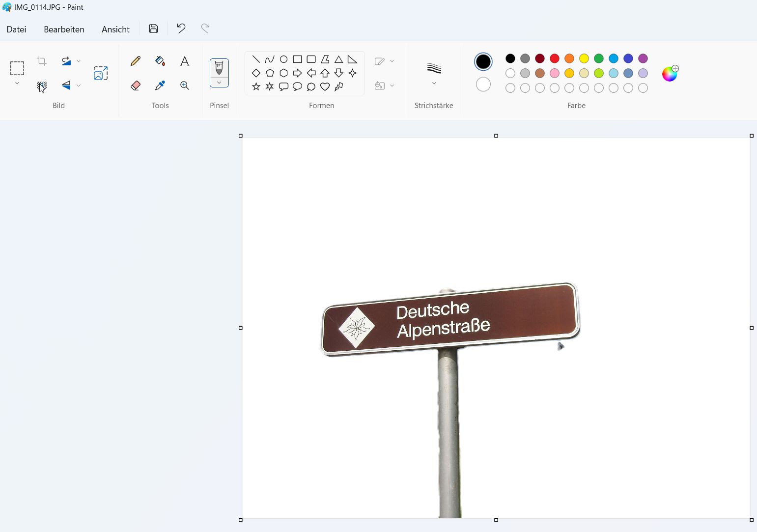Screen dimensions: 757x532
Task: Select the Eraser tool
Action: 136,85
